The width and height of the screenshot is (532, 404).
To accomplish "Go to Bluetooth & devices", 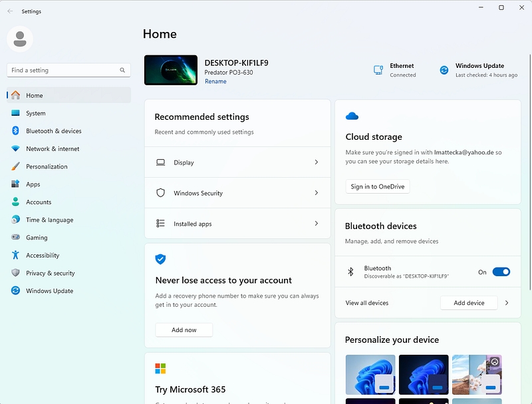I will tap(69, 130).
